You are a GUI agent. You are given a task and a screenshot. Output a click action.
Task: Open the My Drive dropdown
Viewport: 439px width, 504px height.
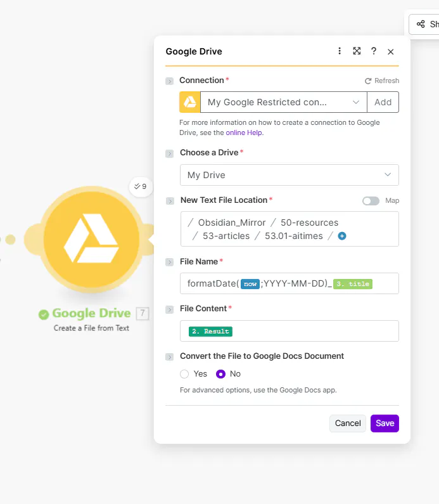point(289,175)
